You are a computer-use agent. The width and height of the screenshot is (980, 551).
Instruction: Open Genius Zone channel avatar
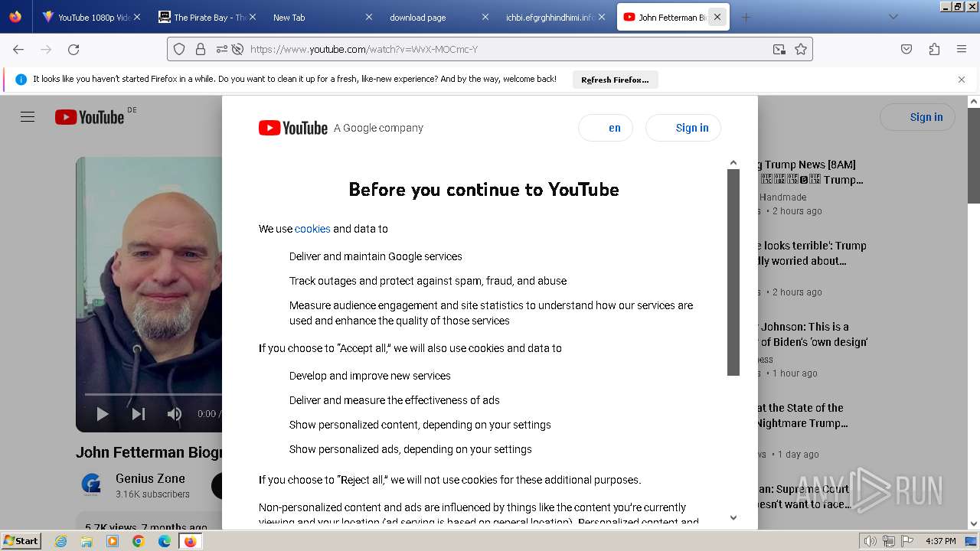[x=91, y=484]
